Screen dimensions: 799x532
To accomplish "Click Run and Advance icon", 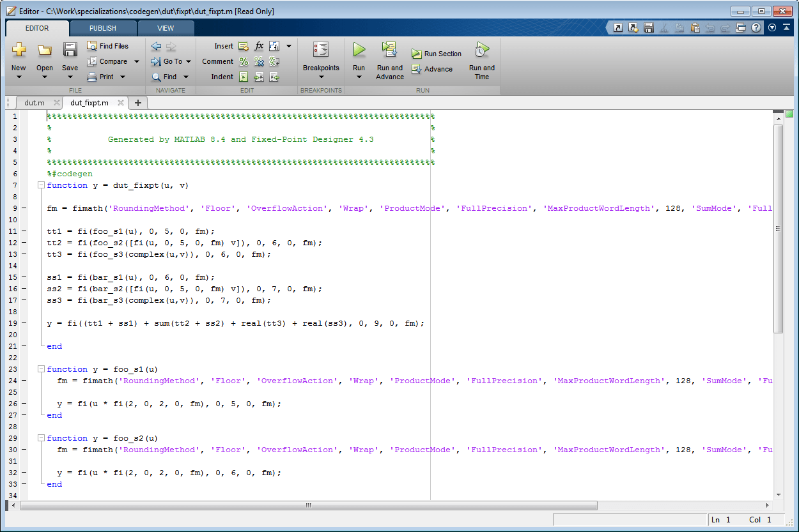I will click(x=389, y=50).
